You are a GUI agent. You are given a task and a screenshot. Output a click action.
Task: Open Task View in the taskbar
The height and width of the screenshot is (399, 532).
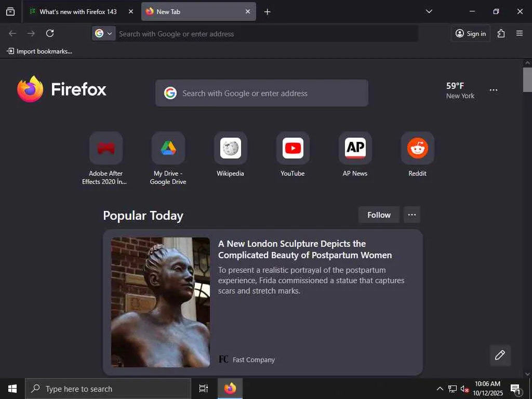[x=203, y=389]
